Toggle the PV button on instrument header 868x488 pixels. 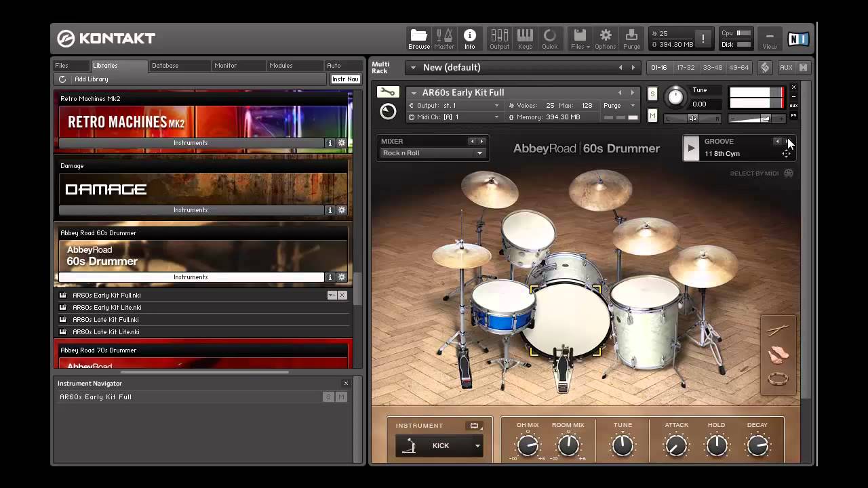794,115
